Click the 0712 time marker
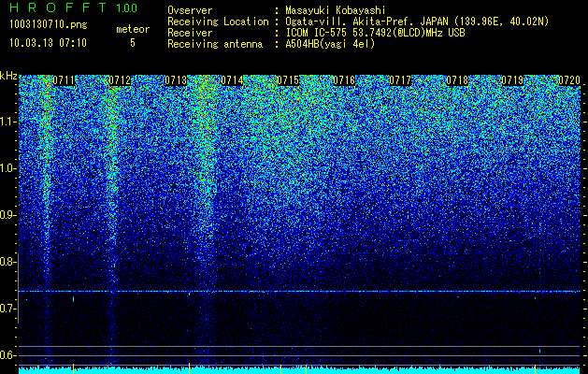 pyautogui.click(x=120, y=80)
